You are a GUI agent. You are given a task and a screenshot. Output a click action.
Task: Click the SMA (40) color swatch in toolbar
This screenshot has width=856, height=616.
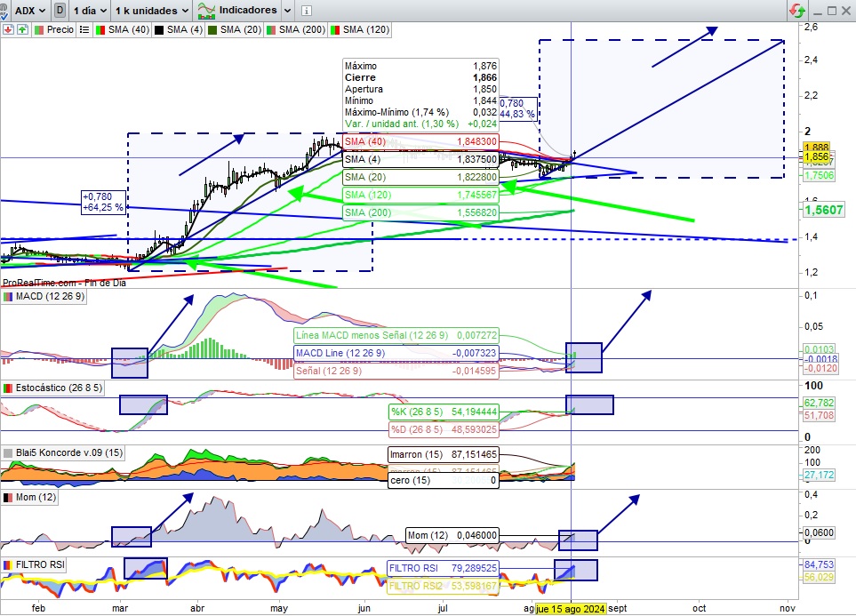pyautogui.click(x=100, y=30)
